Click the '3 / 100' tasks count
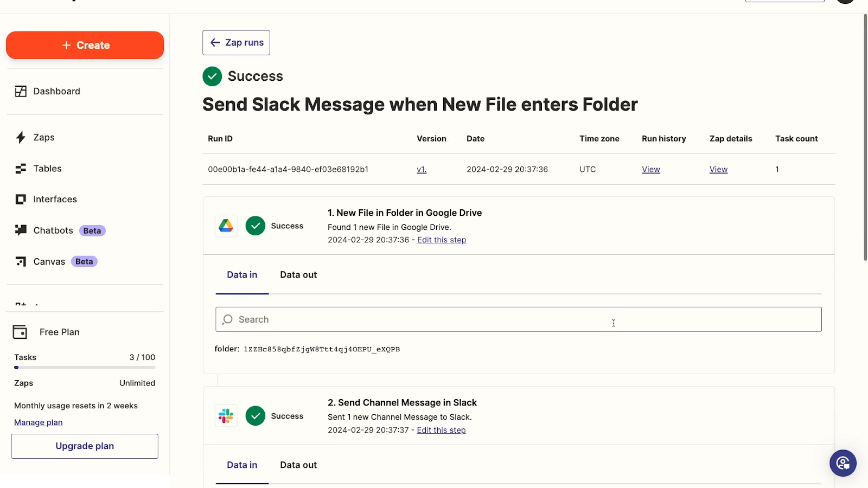Screen dimensions: 868x488 coord(142,357)
